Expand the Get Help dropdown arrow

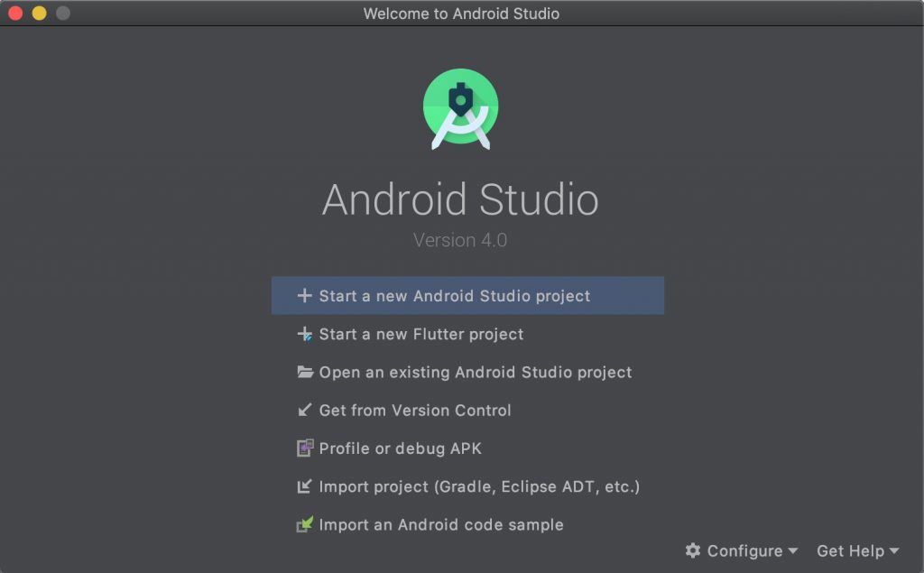coord(894,550)
